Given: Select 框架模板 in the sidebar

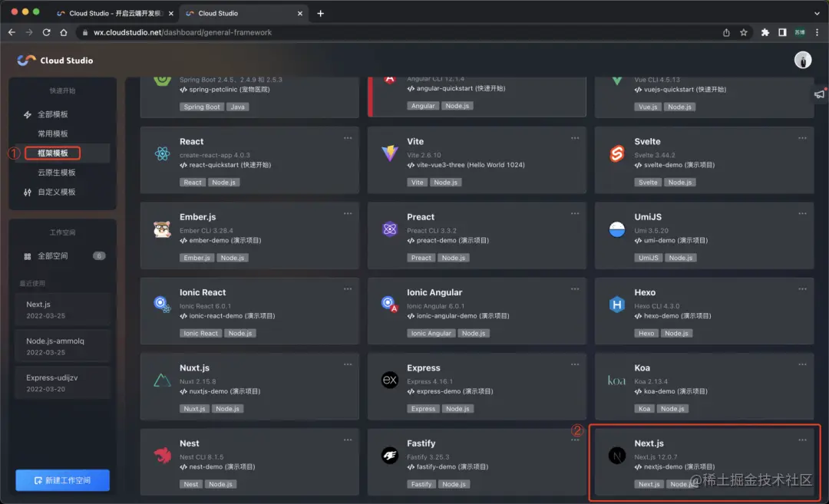Looking at the screenshot, I should pos(52,153).
